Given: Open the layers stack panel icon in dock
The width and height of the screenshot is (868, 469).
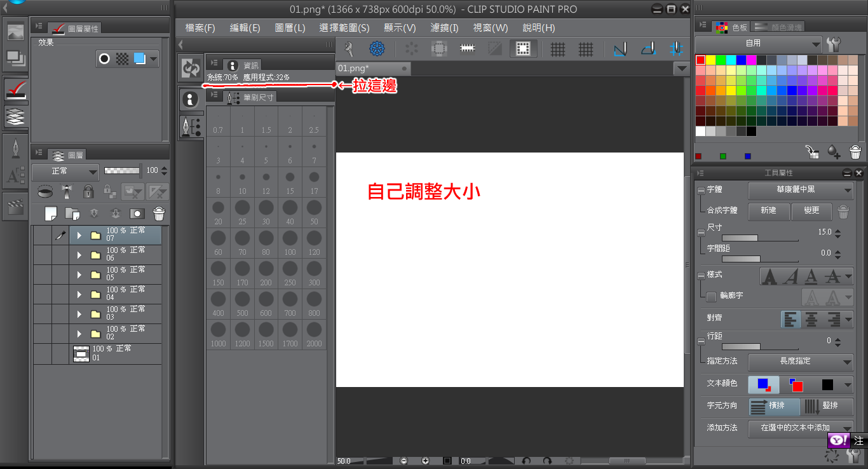Looking at the screenshot, I should click(x=15, y=116).
